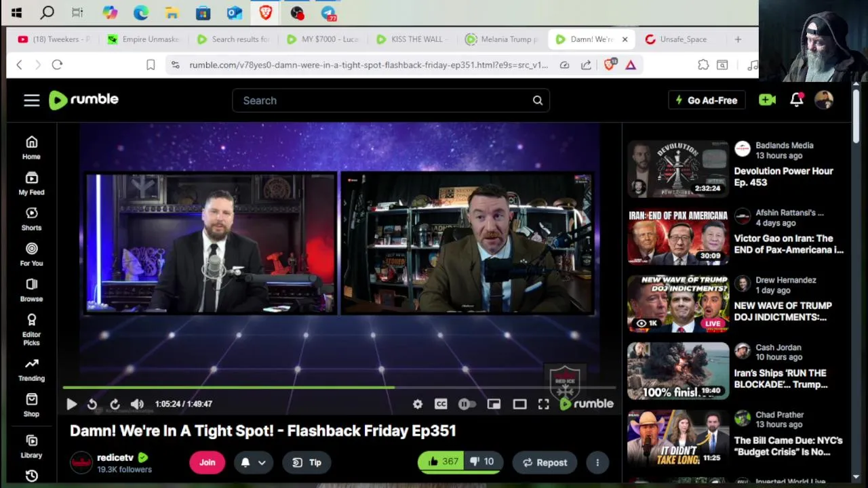The height and width of the screenshot is (488, 868).
Task: Switch to the Search results tab
Action: (x=233, y=39)
